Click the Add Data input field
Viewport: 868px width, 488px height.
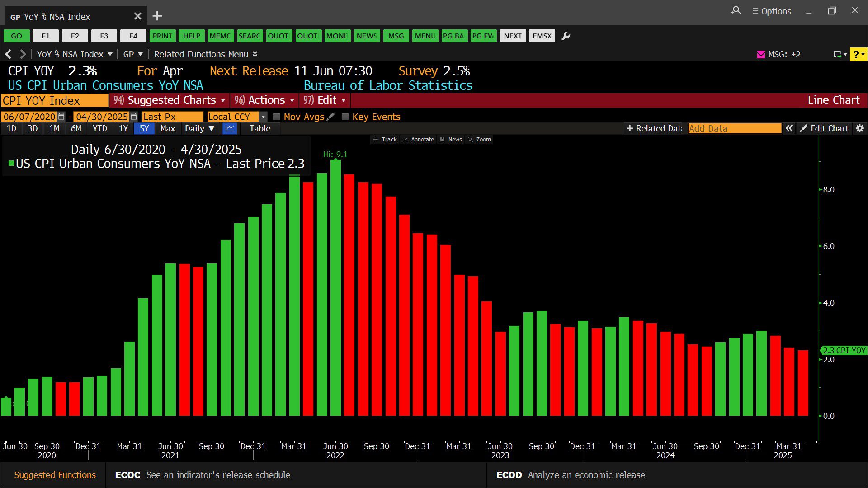[x=734, y=128]
